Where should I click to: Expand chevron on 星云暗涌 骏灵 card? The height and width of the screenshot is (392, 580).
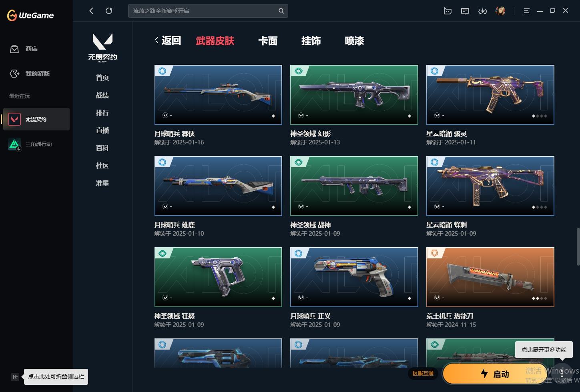[437, 115]
